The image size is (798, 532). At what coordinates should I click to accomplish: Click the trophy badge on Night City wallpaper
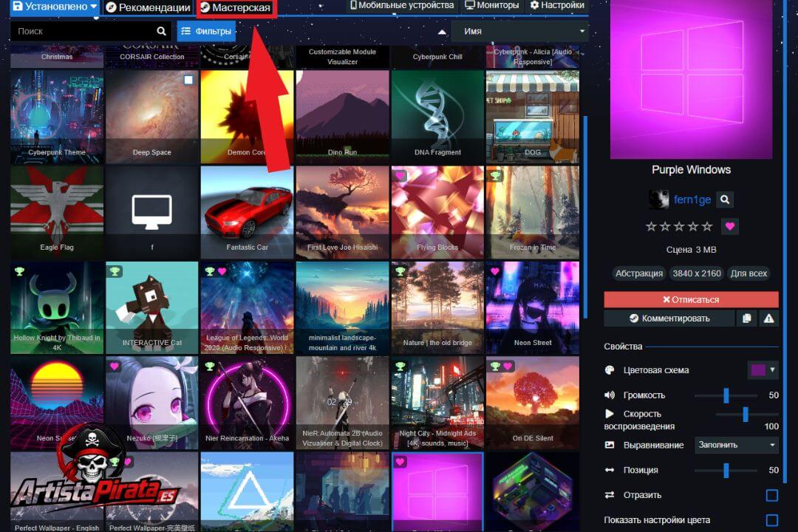click(400, 366)
